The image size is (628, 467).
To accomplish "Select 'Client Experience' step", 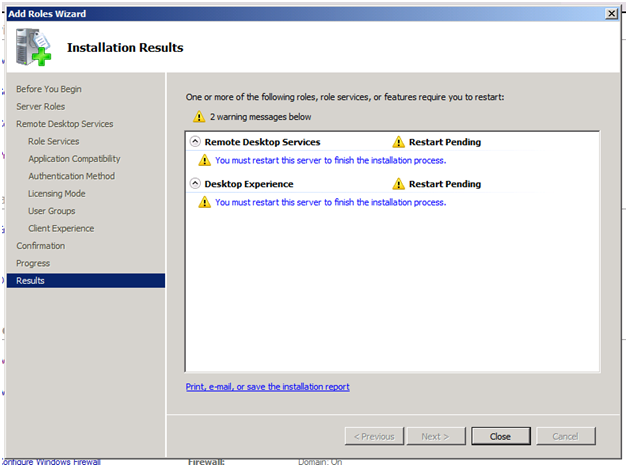I will (61, 228).
